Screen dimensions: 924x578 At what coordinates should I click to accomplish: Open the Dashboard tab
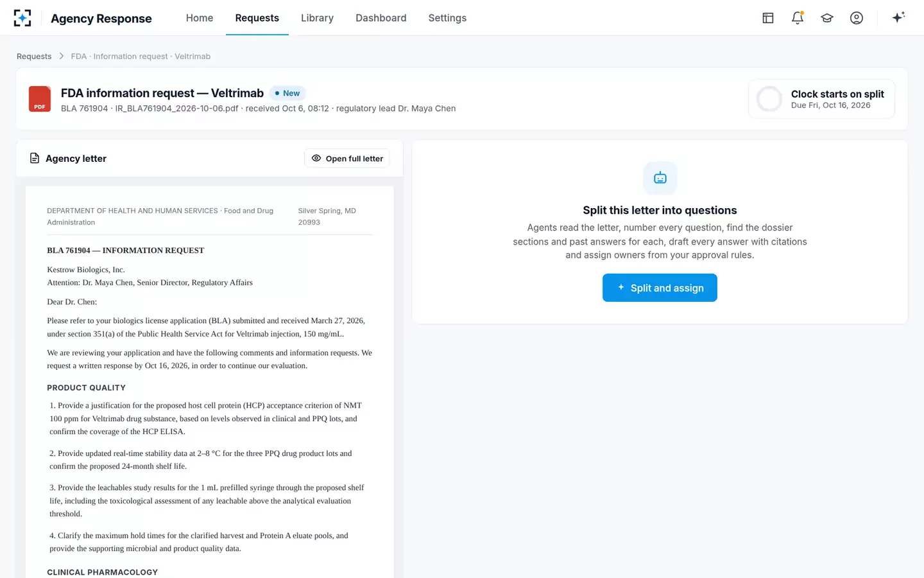pos(381,18)
